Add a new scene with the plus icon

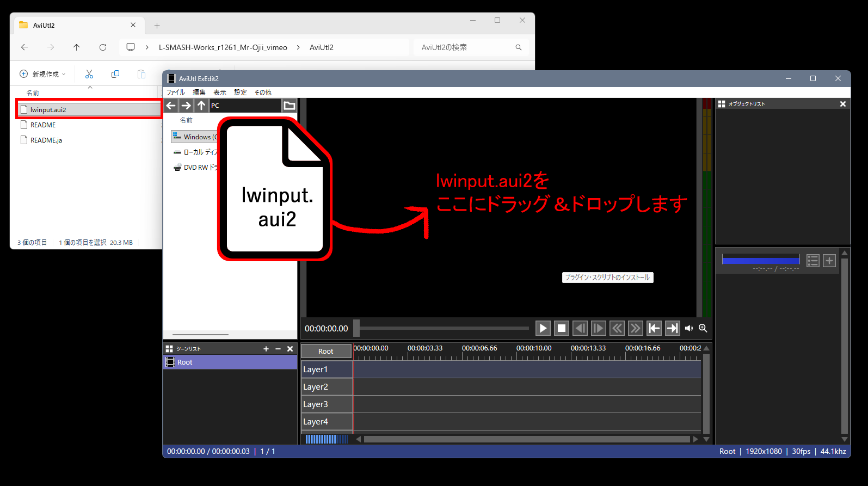click(266, 349)
